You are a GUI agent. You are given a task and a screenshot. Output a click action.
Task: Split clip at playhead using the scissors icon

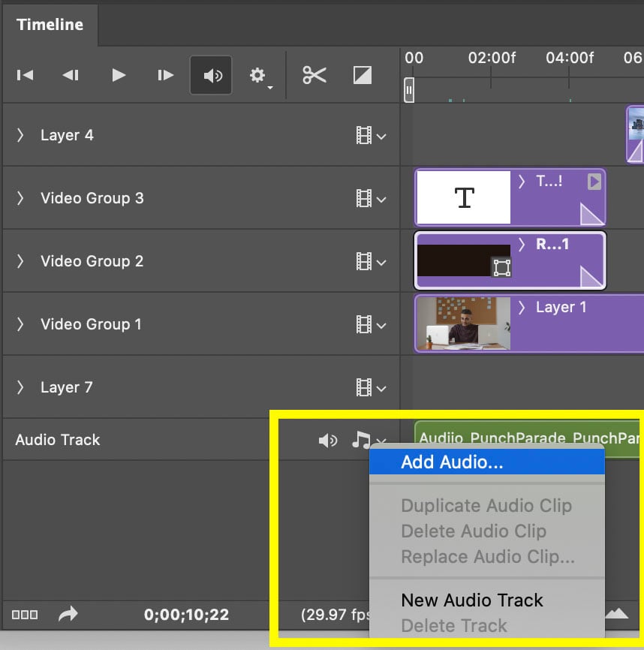click(314, 74)
